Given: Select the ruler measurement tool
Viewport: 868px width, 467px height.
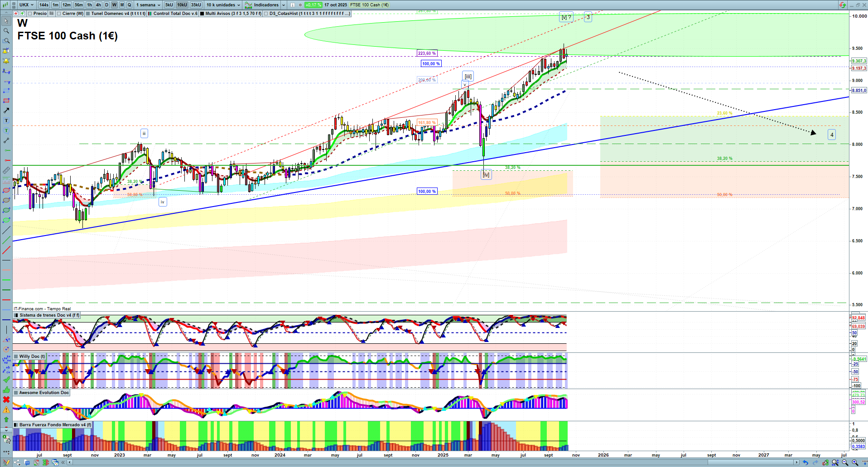Looking at the screenshot, I should click(6, 170).
